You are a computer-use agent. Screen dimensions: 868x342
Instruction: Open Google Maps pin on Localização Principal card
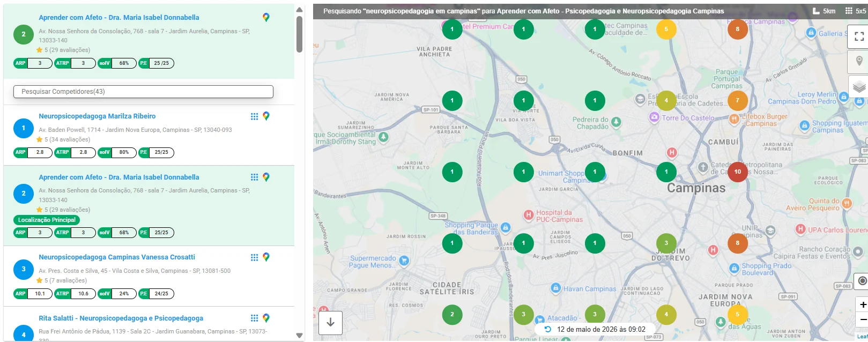[266, 177]
